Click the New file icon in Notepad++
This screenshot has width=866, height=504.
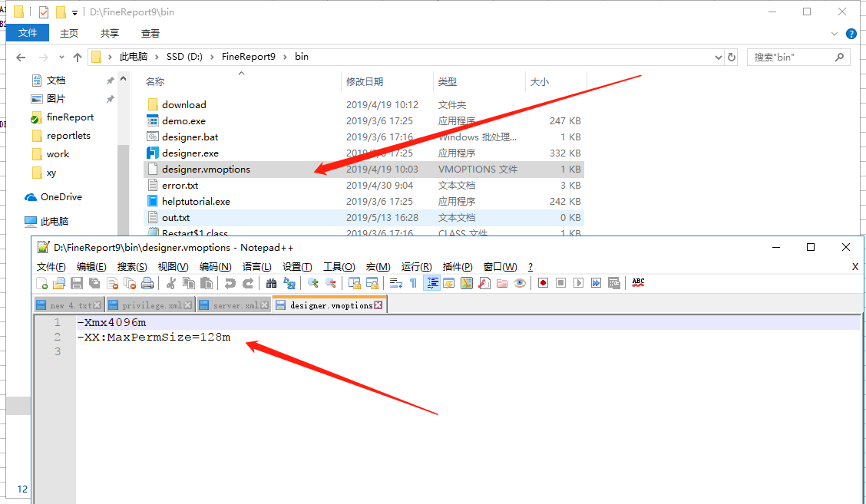coord(42,283)
